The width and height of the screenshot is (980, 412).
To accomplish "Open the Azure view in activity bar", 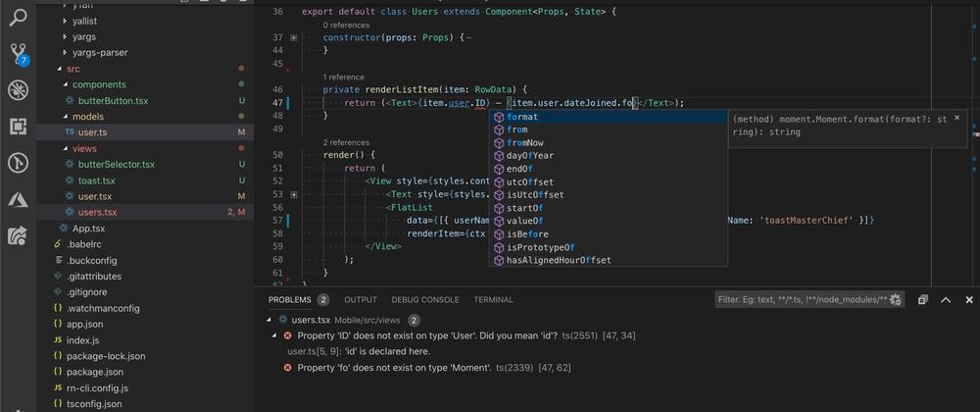I will point(18,199).
